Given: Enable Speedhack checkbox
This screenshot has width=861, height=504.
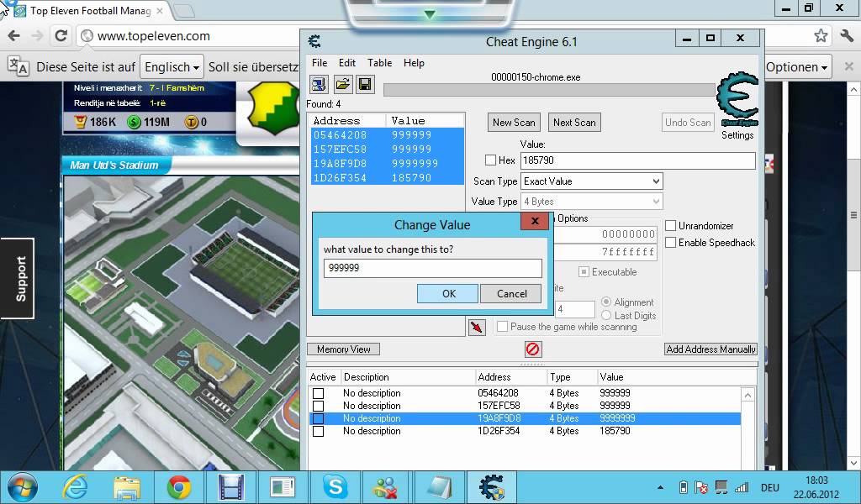Looking at the screenshot, I should (x=670, y=243).
